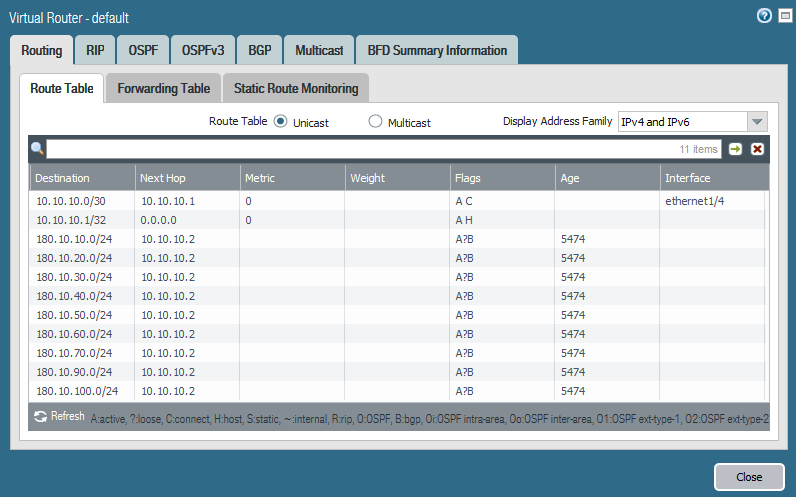Click the minimize dialog icon in header
The height and width of the screenshot is (497, 796).
(x=785, y=16)
